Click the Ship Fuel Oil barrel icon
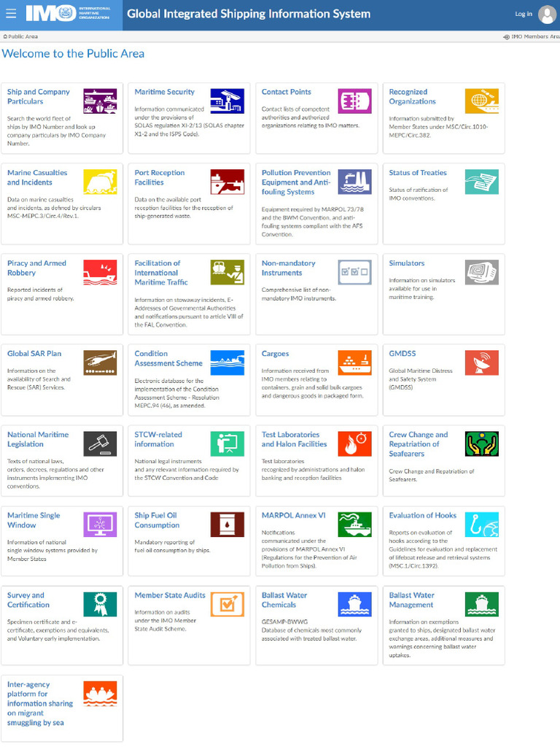Screen dimensions: 560x747 (227, 525)
